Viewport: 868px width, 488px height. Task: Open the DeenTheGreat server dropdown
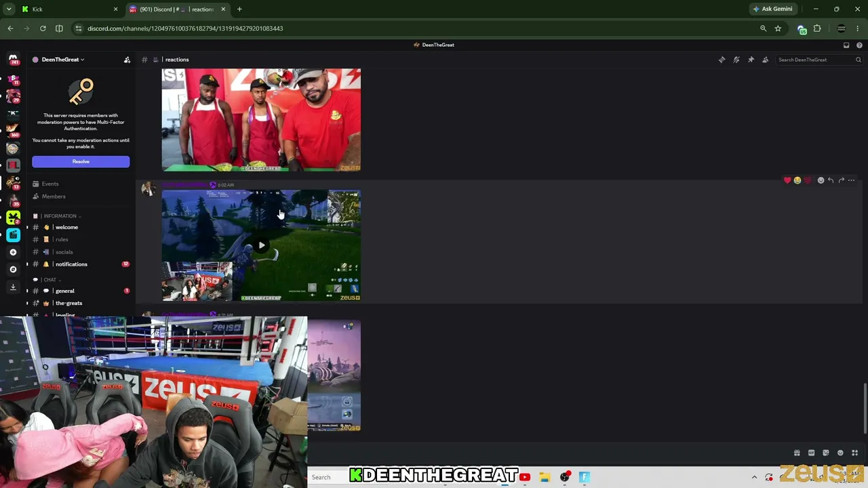coord(63,60)
